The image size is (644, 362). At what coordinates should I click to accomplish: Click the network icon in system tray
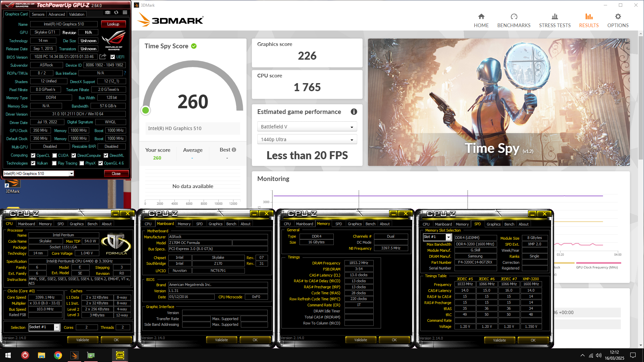coord(591,355)
